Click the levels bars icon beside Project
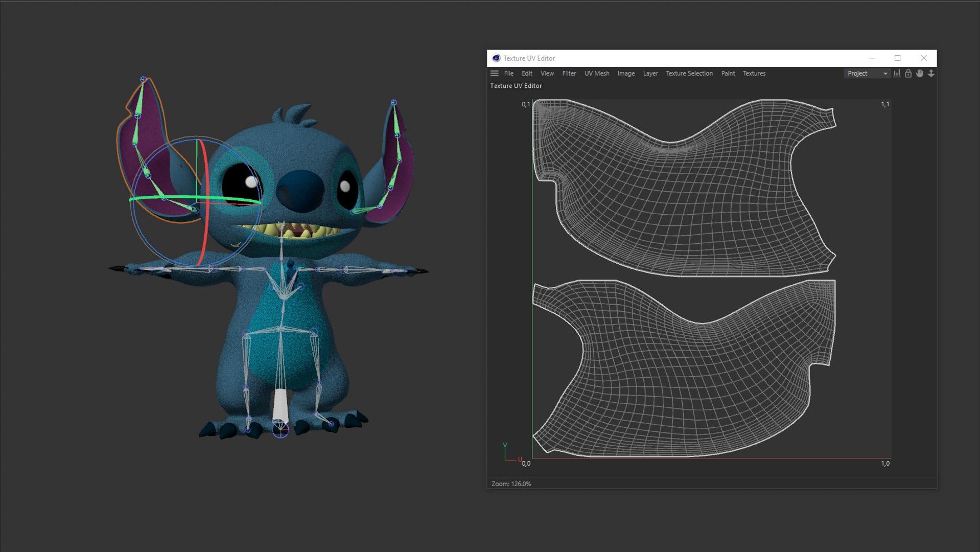The image size is (980, 552). coord(897,74)
